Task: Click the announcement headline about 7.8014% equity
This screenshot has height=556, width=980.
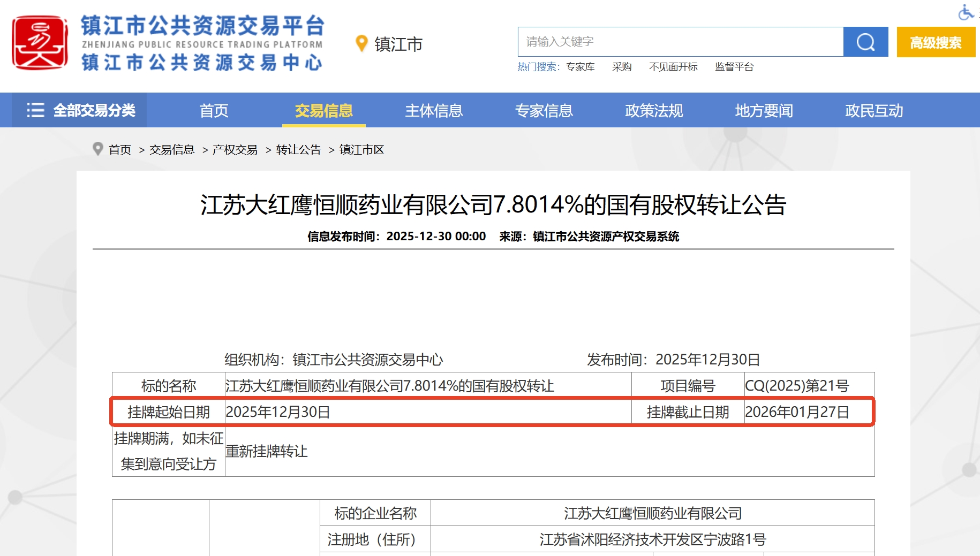Action: 493,205
